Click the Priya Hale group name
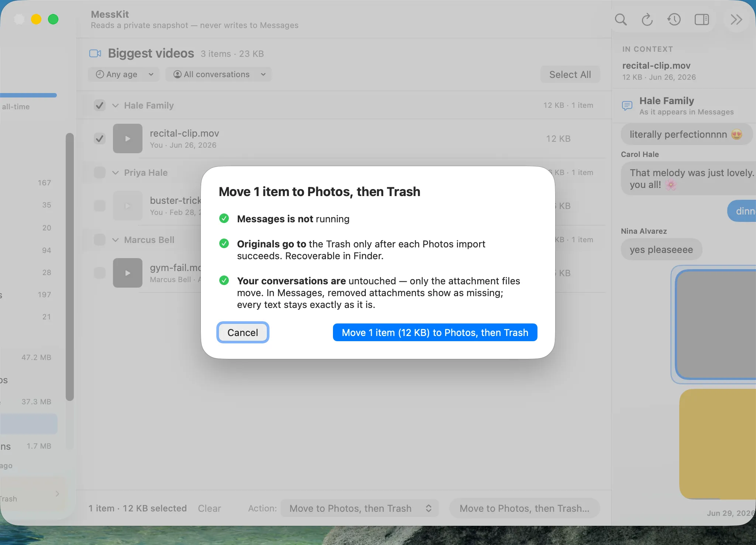Image resolution: width=756 pixels, height=545 pixels. click(x=146, y=172)
